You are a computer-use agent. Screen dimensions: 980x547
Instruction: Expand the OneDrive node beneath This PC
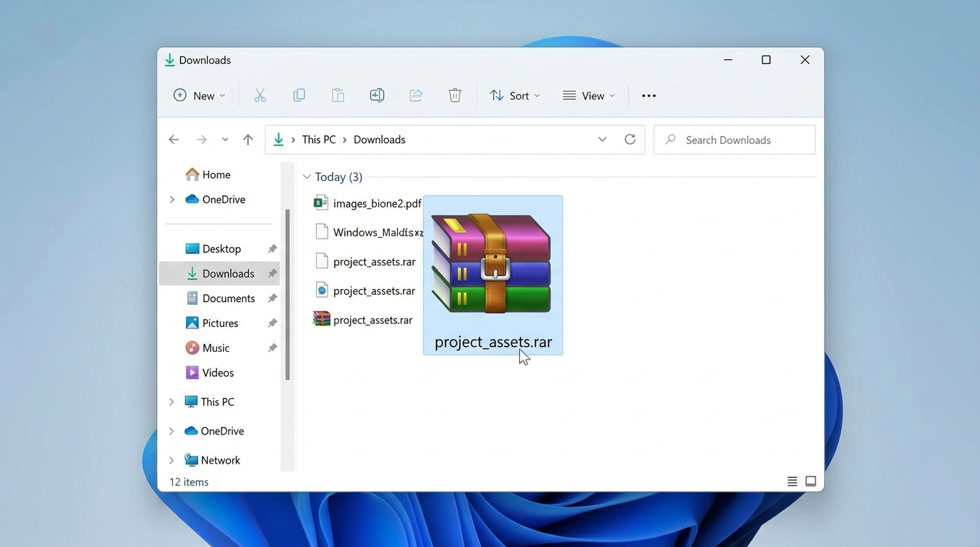(x=171, y=431)
